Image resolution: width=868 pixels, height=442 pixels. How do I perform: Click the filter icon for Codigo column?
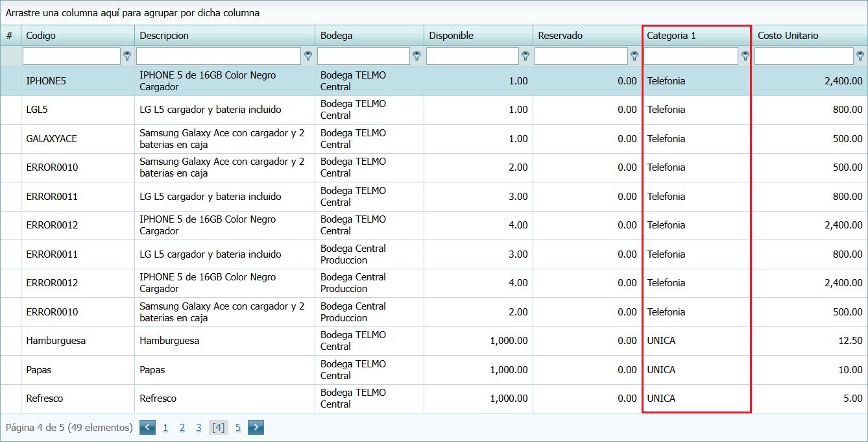pyautogui.click(x=127, y=56)
